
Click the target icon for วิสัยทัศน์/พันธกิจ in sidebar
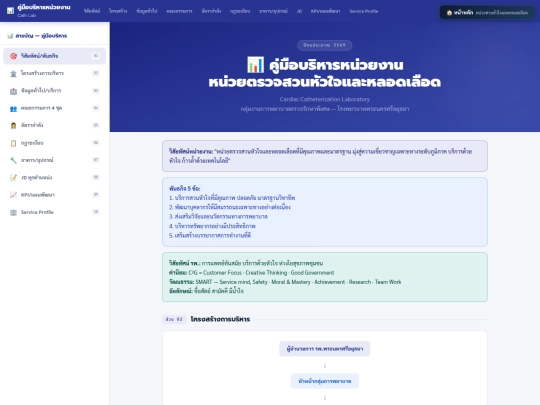coord(13,56)
